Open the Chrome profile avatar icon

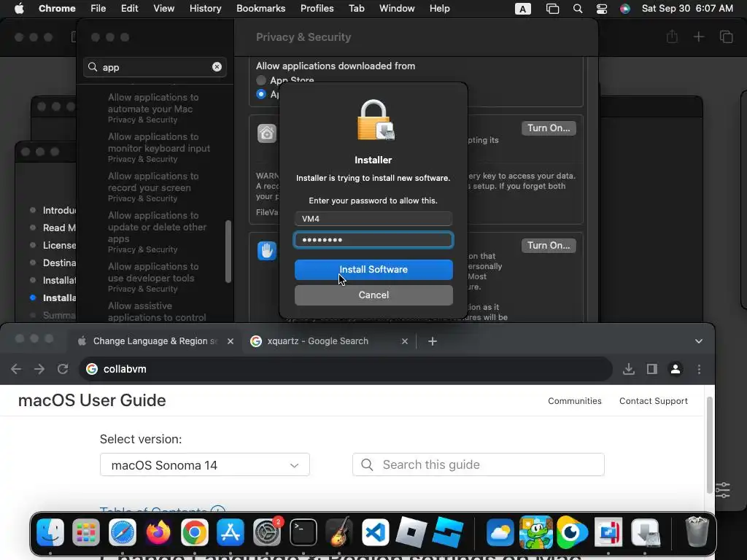(x=676, y=369)
